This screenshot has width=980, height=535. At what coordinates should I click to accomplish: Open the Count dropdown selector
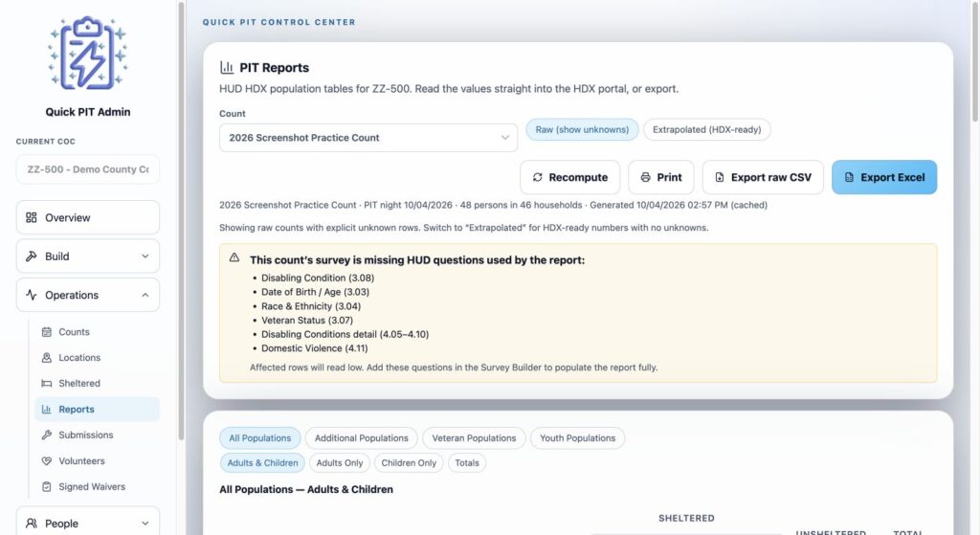[368, 138]
